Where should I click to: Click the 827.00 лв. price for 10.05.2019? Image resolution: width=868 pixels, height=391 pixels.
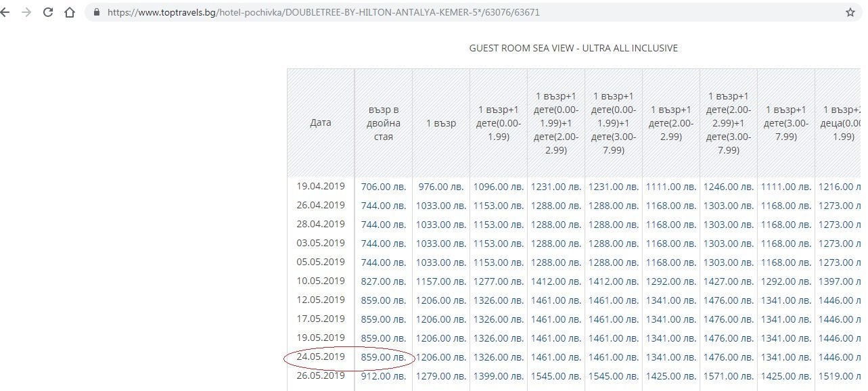pyautogui.click(x=384, y=281)
